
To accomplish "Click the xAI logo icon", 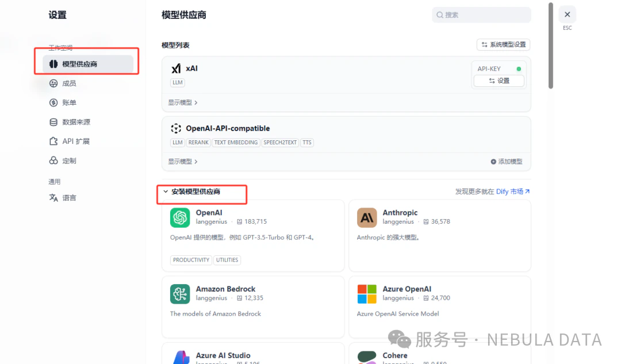I will pos(176,68).
